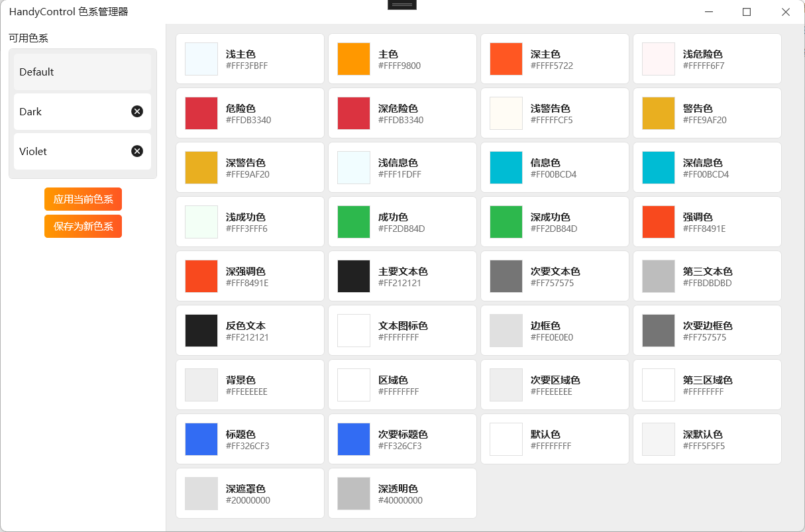Open the 默认色 swatch
Screen dimensions: 805x532
506,439
